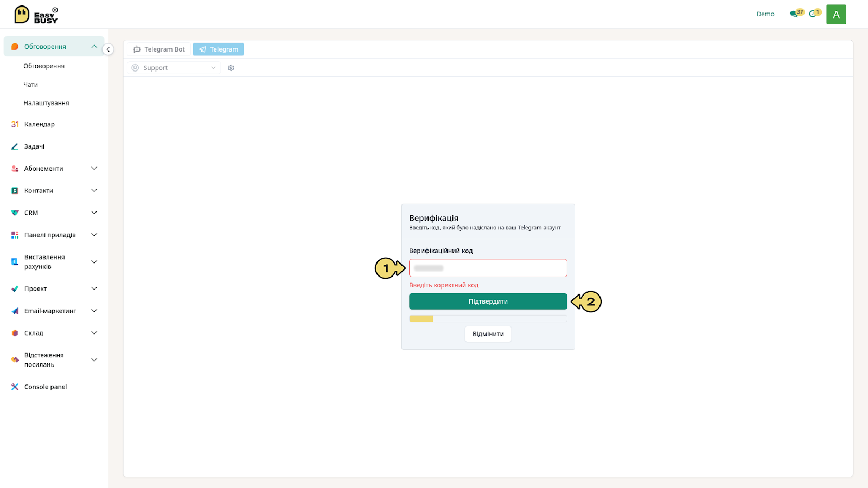Click the Абонементи icon
This screenshot has width=868, height=488.
tap(15, 169)
